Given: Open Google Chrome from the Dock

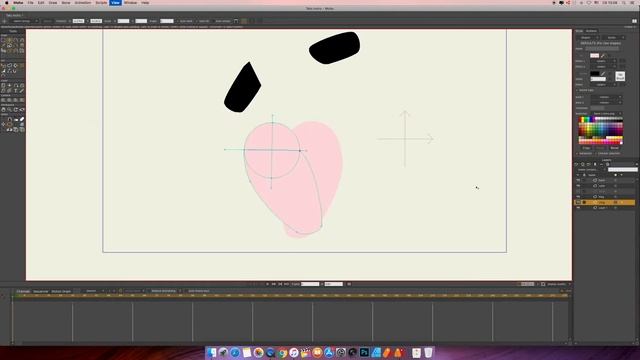Looking at the screenshot, I should pyautogui.click(x=282, y=352).
